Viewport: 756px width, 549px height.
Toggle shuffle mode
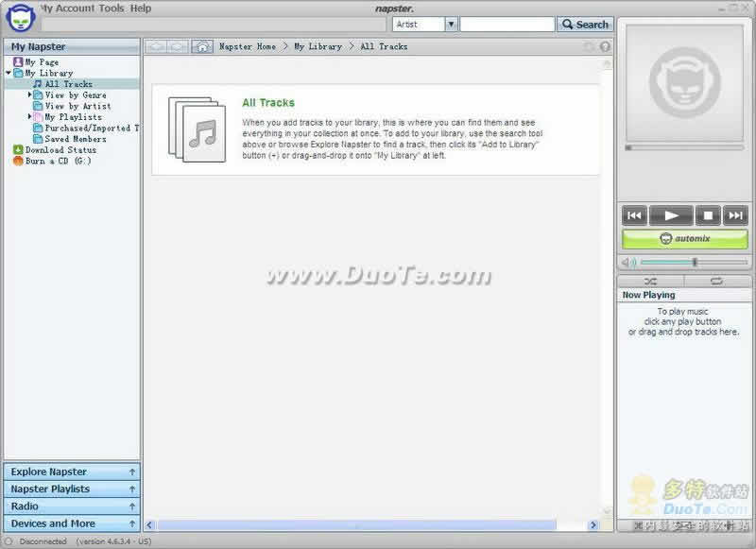coord(650,281)
